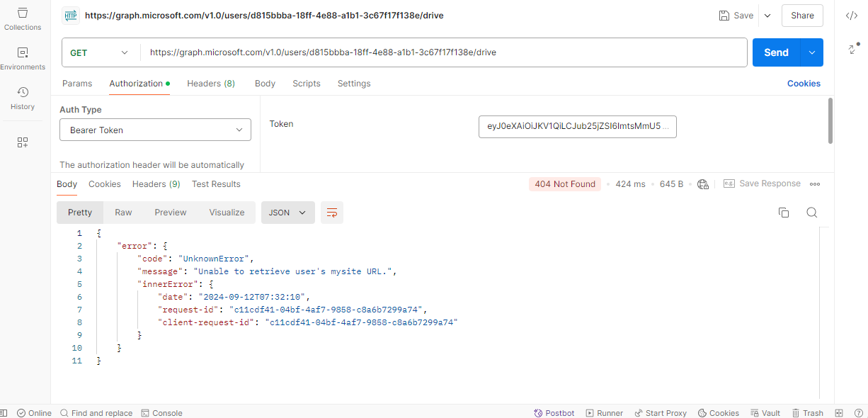Click the expand arrows icon in right sidebar

pos(852,50)
